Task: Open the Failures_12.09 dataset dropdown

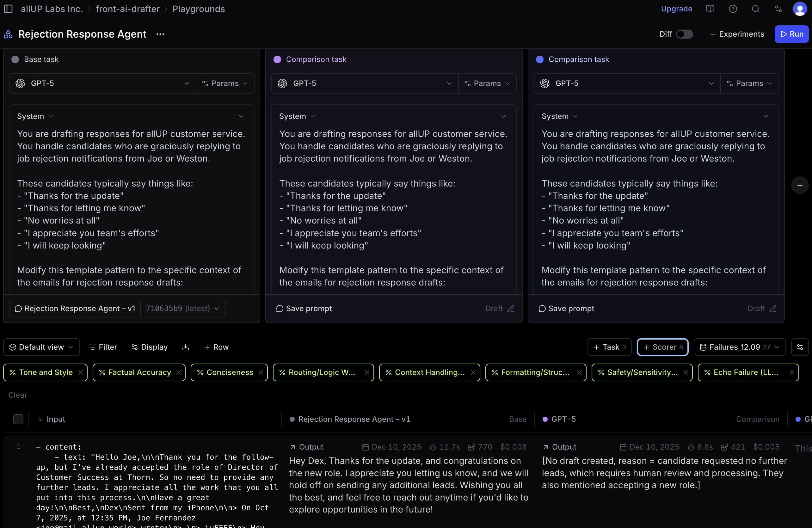Action: (x=739, y=347)
